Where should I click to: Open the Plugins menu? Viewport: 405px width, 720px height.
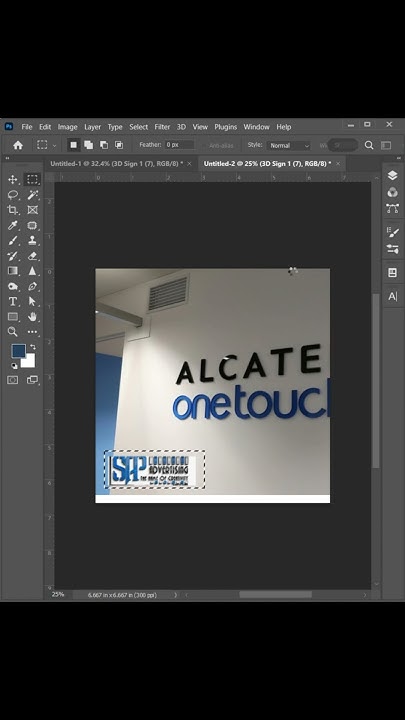pyautogui.click(x=225, y=127)
